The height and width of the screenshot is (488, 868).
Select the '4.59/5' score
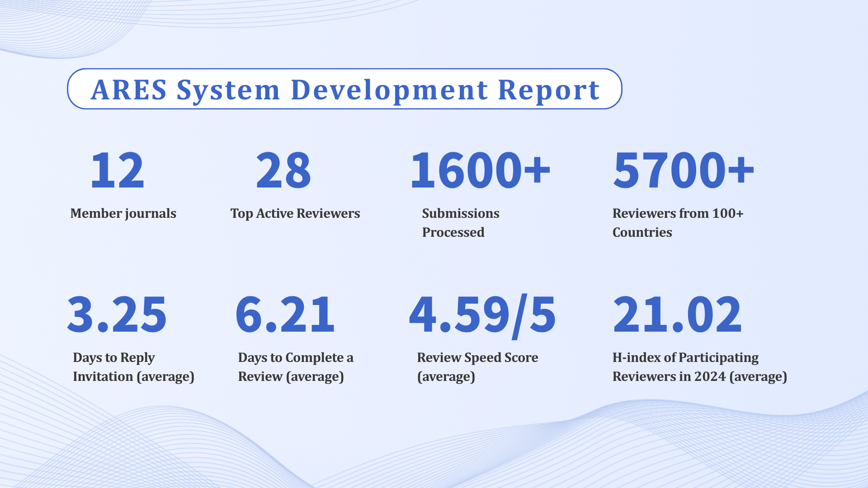pyautogui.click(x=482, y=316)
